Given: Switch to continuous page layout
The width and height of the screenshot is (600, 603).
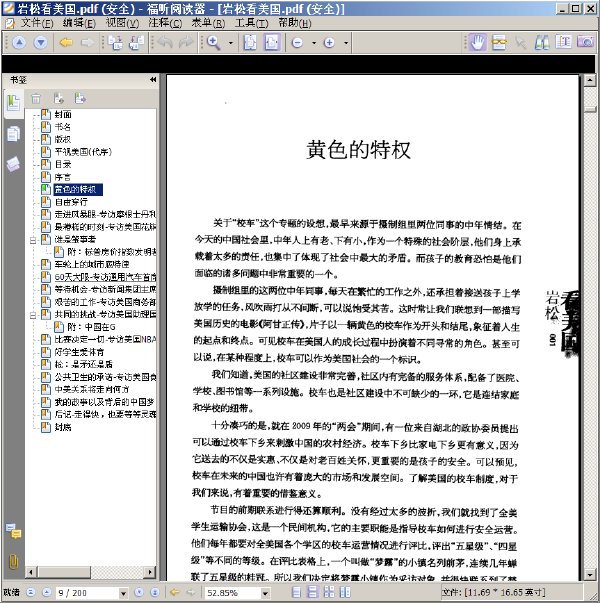Looking at the screenshot, I should (313, 592).
